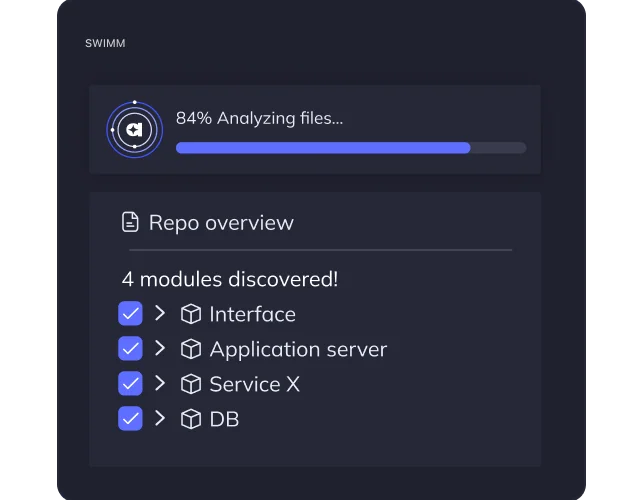Click the Application server cube icon
This screenshot has width=644, height=500.
pyautogui.click(x=190, y=349)
